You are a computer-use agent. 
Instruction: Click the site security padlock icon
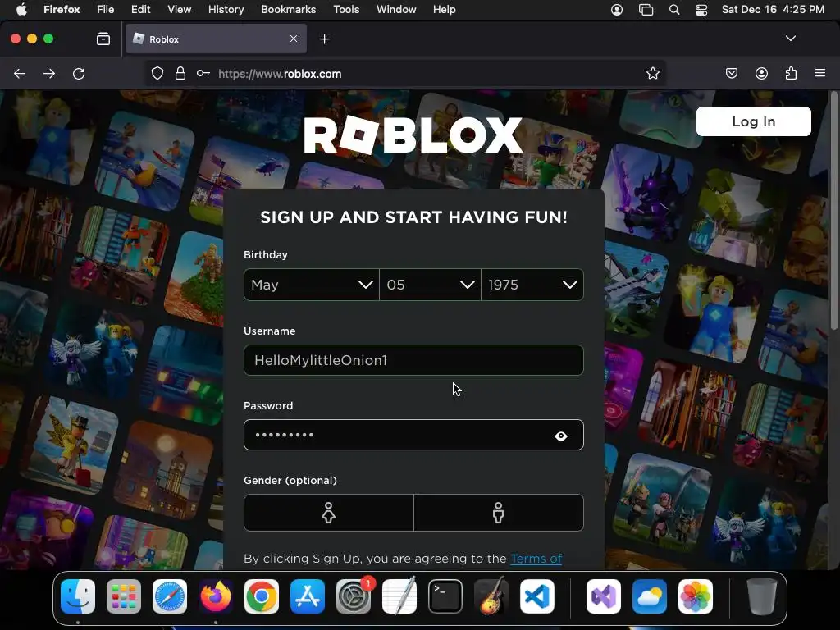(180, 73)
